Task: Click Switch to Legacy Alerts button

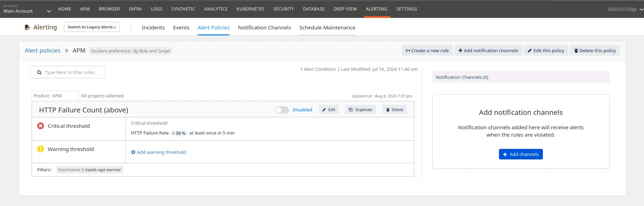Action: point(92,27)
